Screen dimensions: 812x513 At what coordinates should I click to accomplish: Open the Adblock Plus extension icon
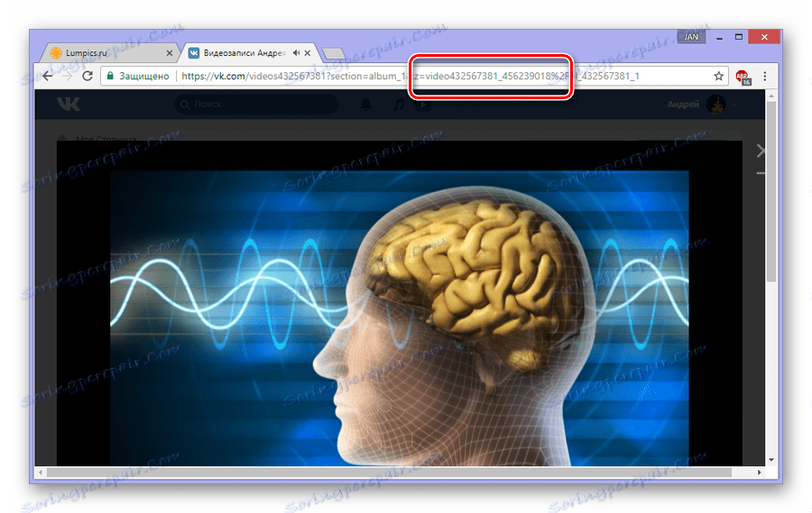pyautogui.click(x=743, y=77)
